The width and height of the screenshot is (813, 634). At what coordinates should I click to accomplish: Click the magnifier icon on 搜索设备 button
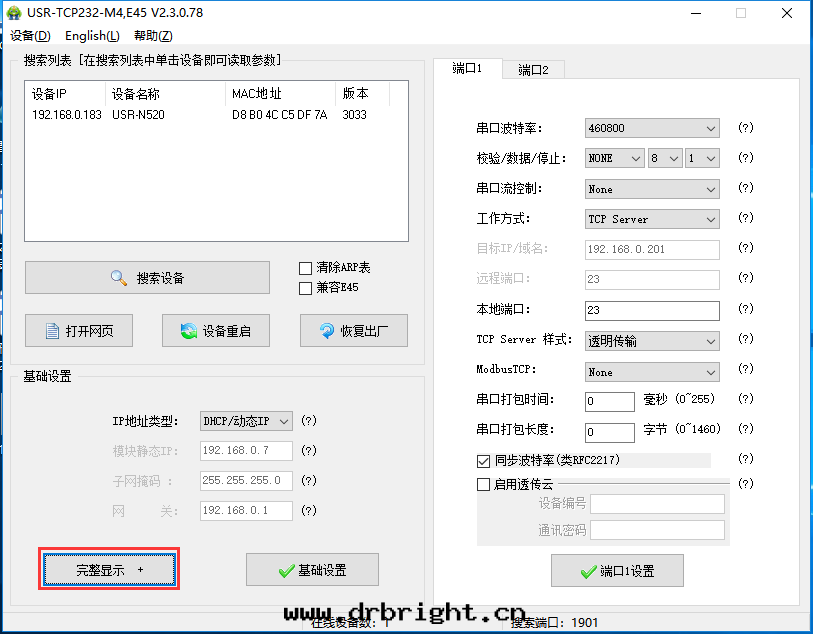point(119,278)
